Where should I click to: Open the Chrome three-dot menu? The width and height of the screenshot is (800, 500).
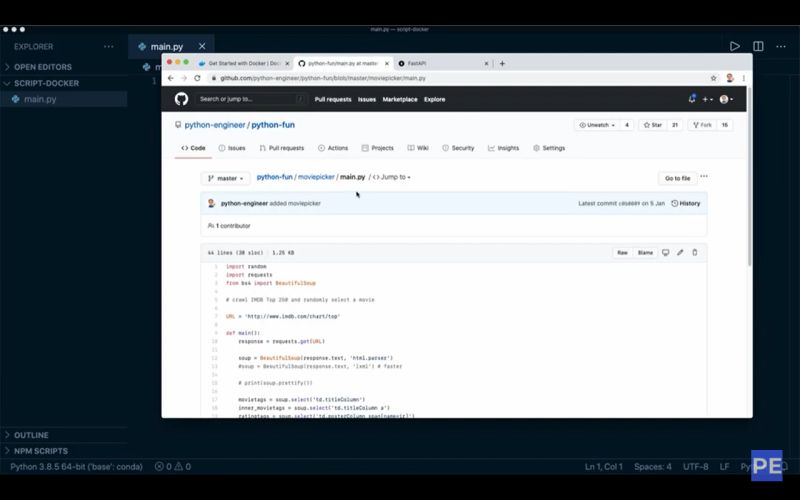744,78
